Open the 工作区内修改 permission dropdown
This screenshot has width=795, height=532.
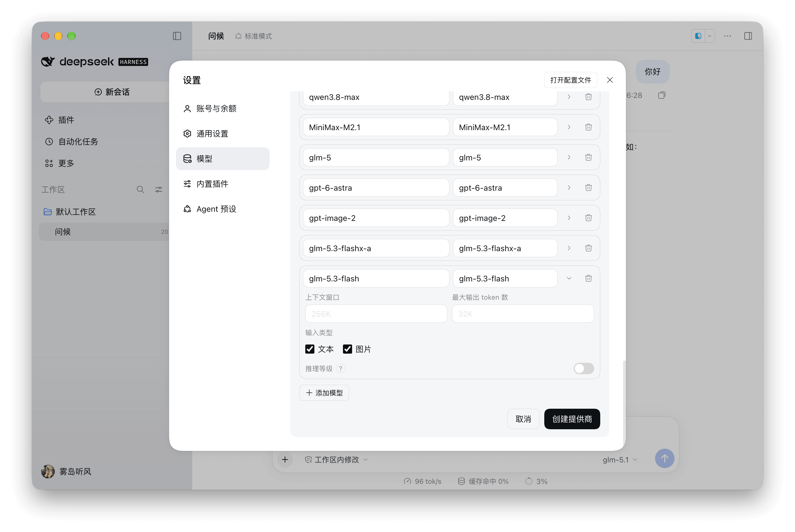pos(336,460)
